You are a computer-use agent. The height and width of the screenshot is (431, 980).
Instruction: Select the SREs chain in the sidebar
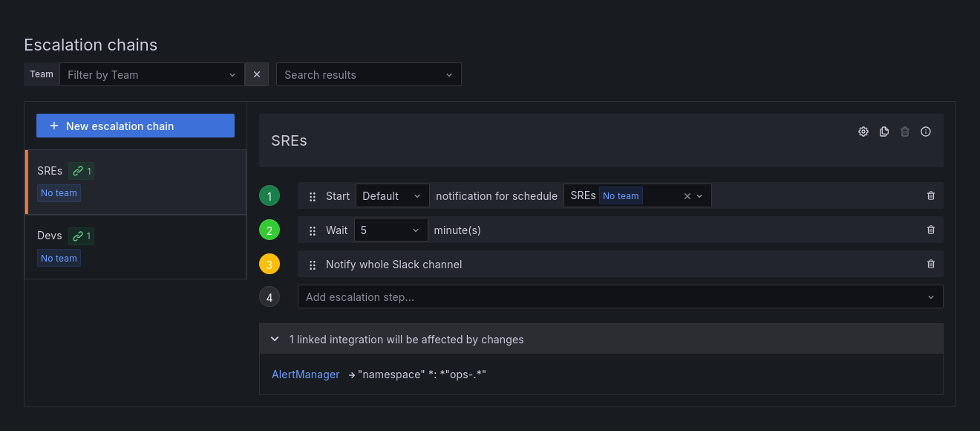(49, 171)
